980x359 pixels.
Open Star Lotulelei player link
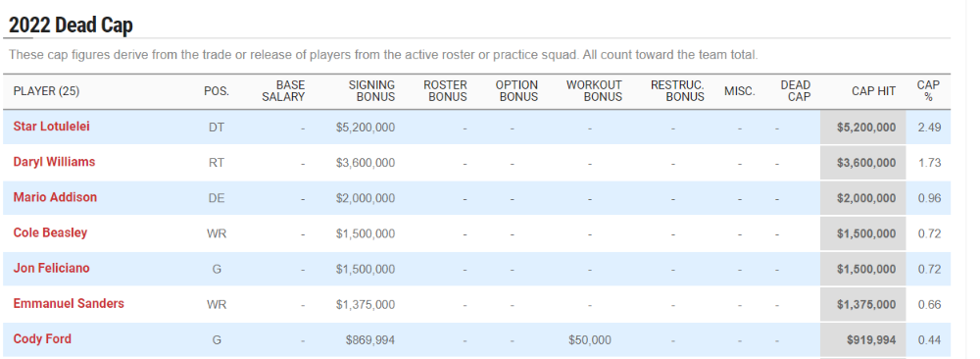[x=51, y=127]
